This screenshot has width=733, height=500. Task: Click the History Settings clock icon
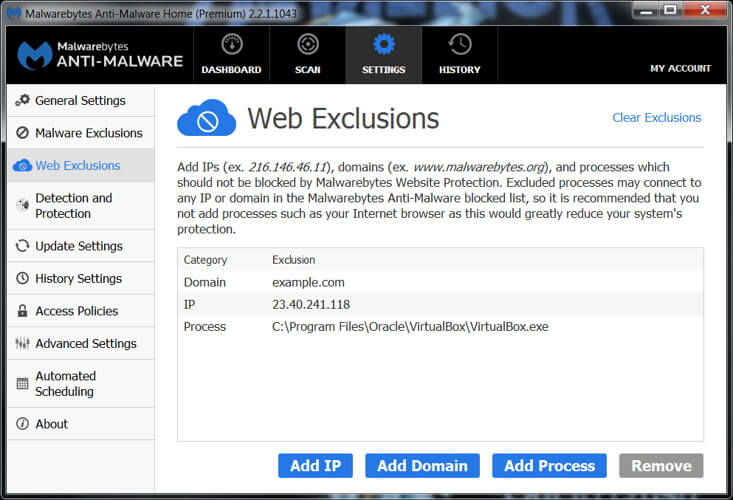[22, 278]
